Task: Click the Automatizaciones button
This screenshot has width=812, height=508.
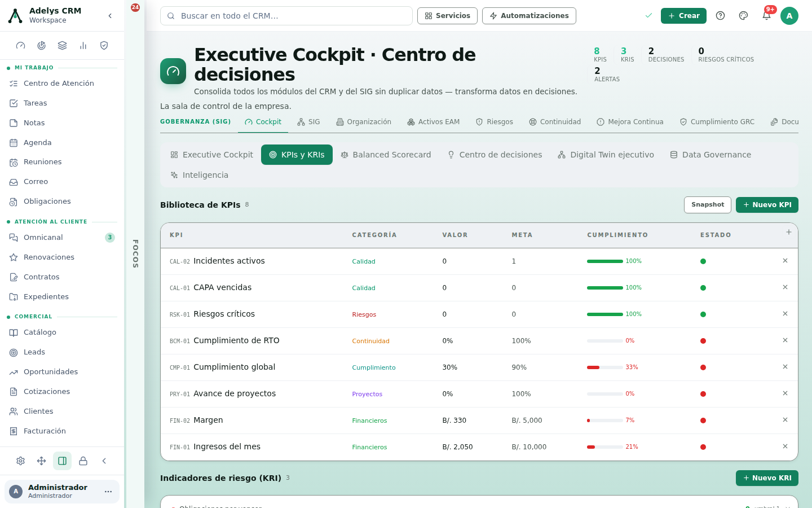Action: click(529, 16)
